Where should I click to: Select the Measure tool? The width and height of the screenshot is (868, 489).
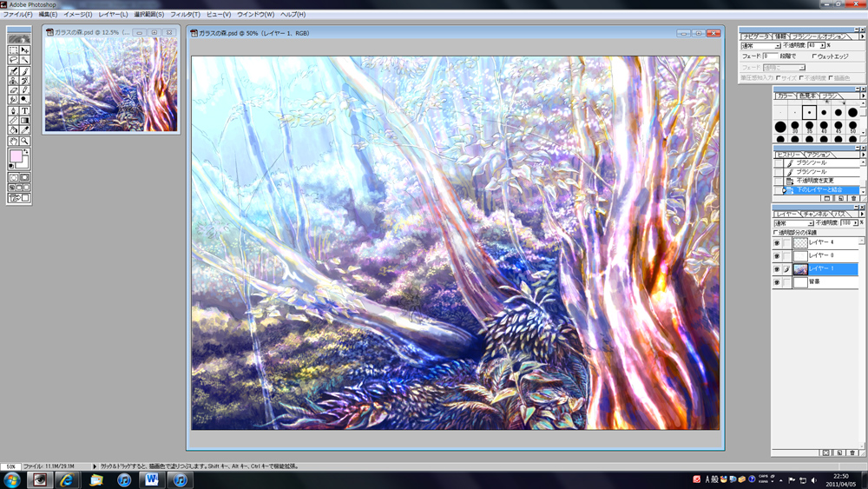pos(13,120)
